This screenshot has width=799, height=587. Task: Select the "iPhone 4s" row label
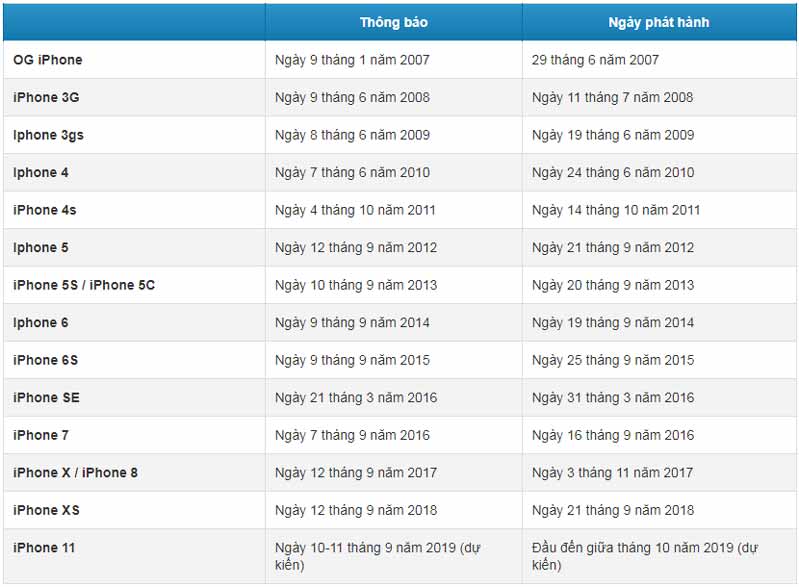point(45,210)
